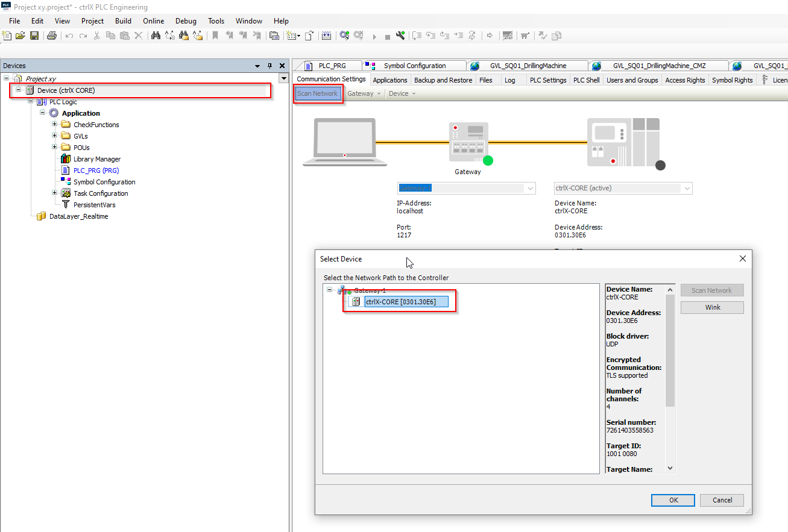Open the Build menu

click(123, 20)
